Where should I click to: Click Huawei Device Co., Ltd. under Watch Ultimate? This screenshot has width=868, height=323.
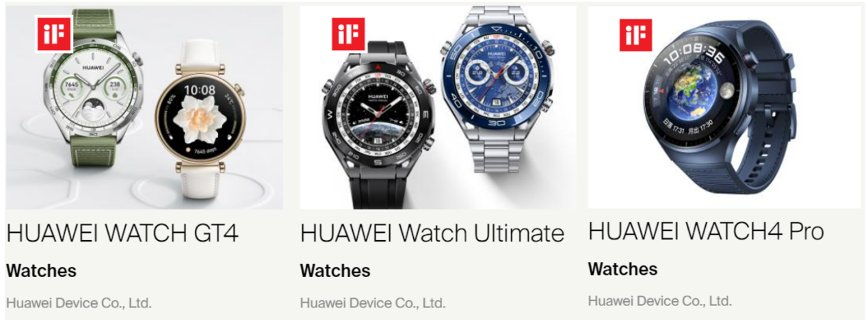(x=373, y=302)
